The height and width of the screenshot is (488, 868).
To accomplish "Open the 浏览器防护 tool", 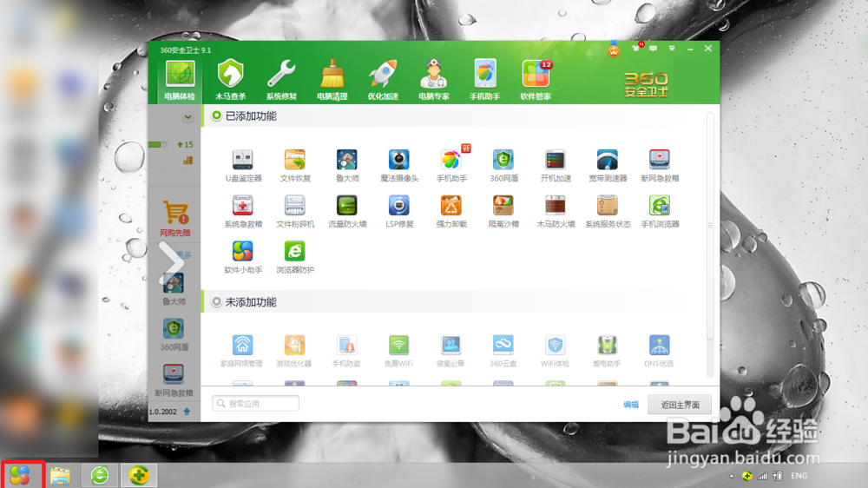I will coord(295,258).
